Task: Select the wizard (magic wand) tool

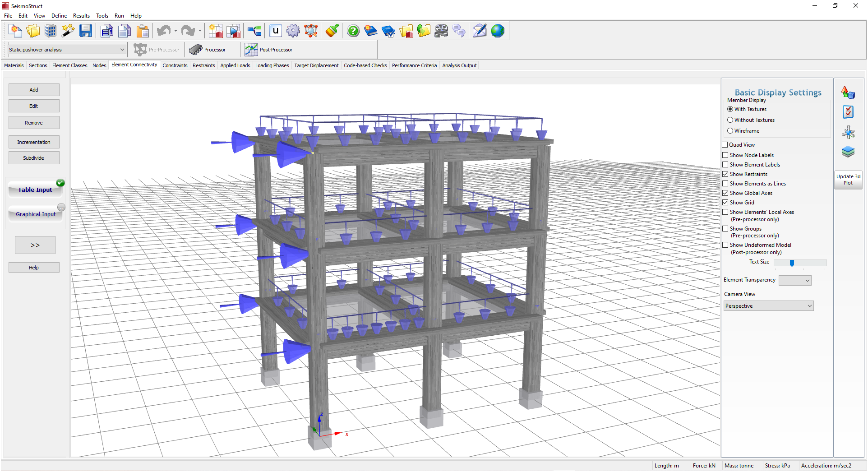Action: 68,31
